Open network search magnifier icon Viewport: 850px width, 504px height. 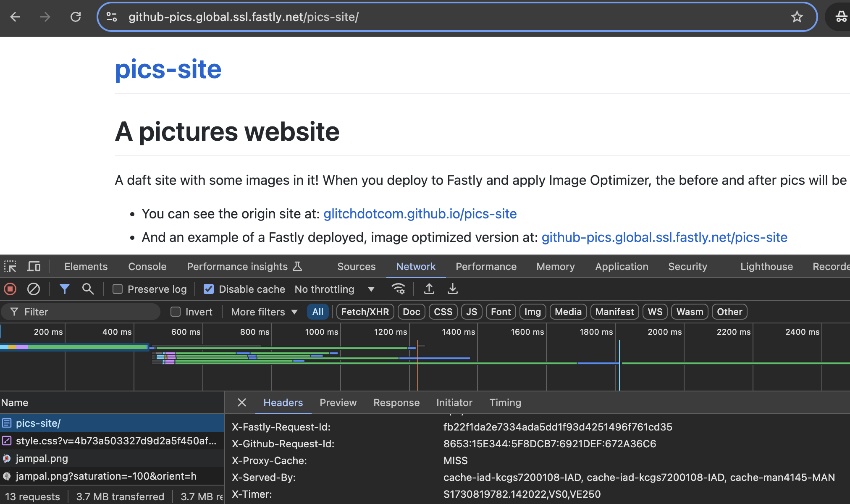(x=88, y=289)
